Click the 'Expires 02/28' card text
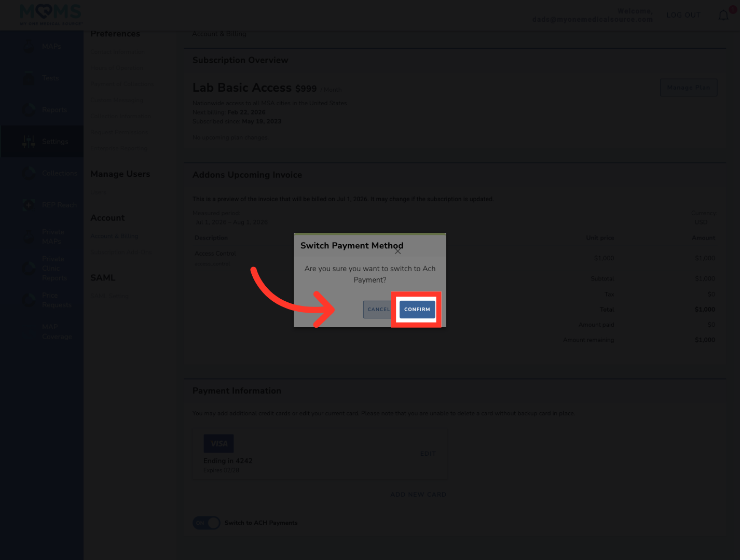740x560 pixels. 222,470
